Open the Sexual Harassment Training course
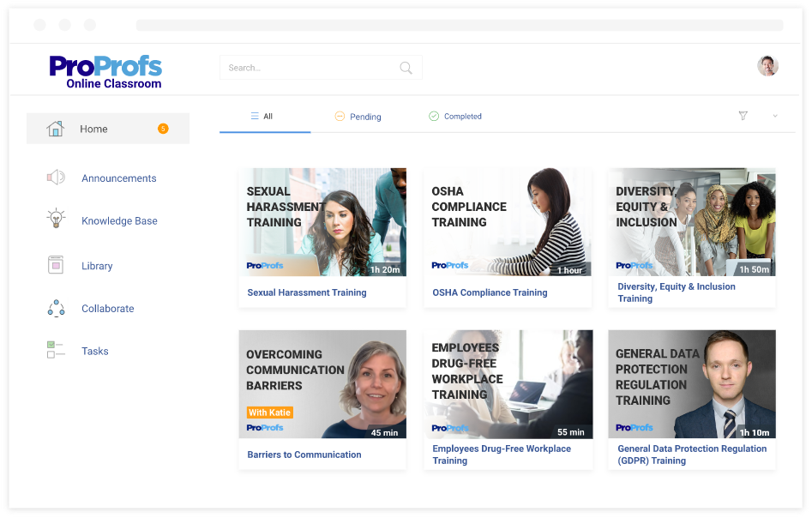Image resolution: width=812 pixels, height=518 pixels. pos(322,221)
